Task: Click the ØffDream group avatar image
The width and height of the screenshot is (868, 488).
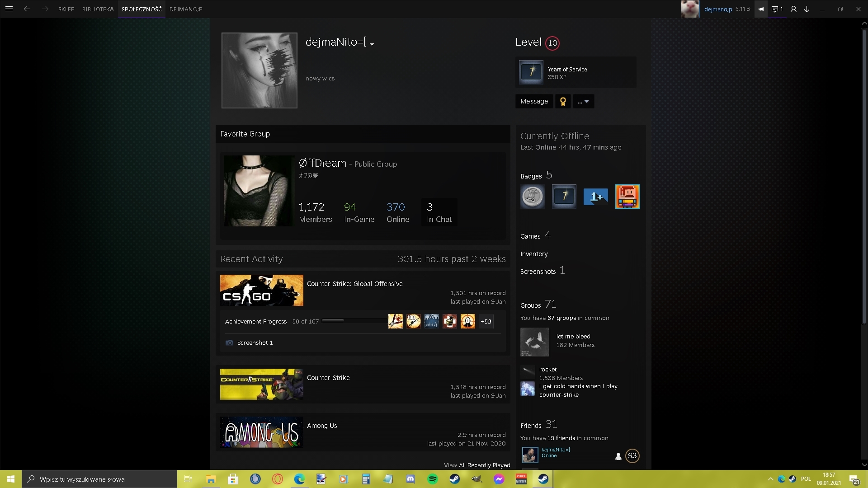Action: [259, 191]
